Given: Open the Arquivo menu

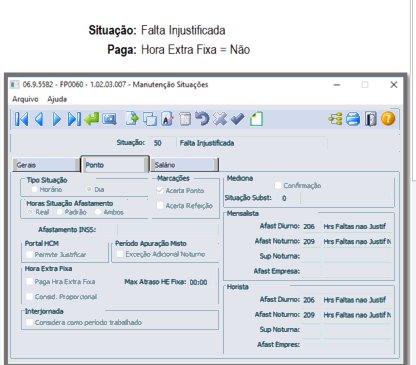Looking at the screenshot, I should point(25,99).
